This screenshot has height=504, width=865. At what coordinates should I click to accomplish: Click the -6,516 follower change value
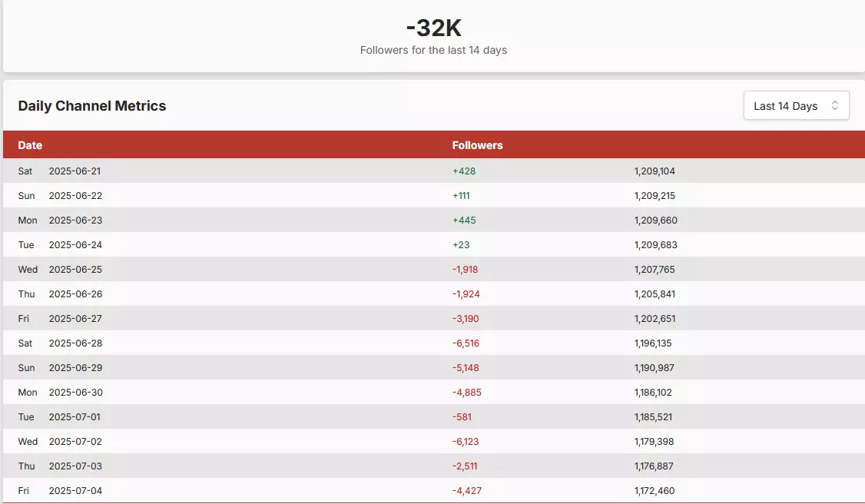466,343
